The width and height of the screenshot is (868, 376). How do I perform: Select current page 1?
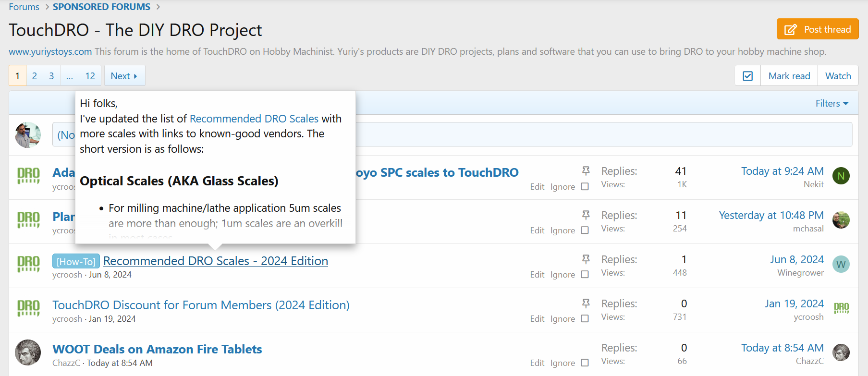(18, 76)
